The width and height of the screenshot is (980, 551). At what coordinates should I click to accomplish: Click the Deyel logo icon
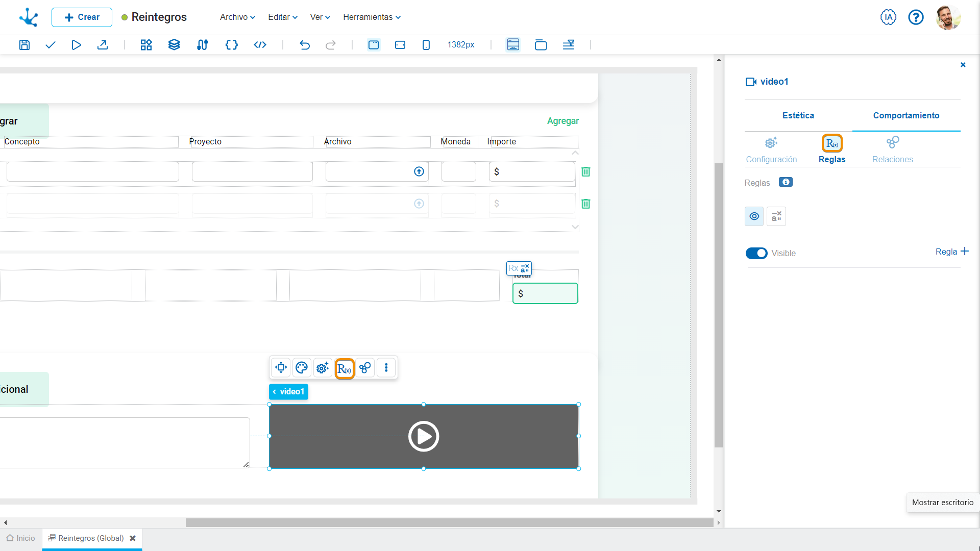pyautogui.click(x=29, y=17)
